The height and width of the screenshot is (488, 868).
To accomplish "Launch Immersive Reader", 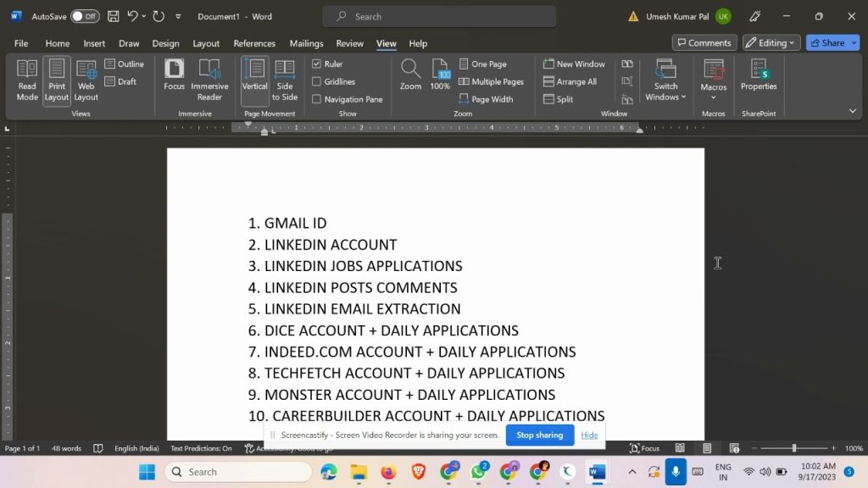I will pyautogui.click(x=209, y=80).
